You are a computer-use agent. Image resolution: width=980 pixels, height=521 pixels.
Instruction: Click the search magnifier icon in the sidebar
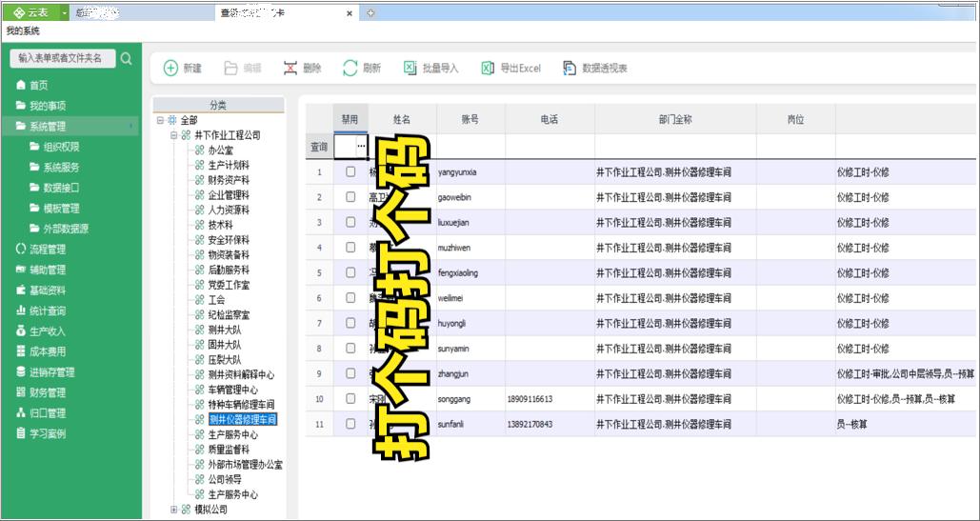click(127, 59)
